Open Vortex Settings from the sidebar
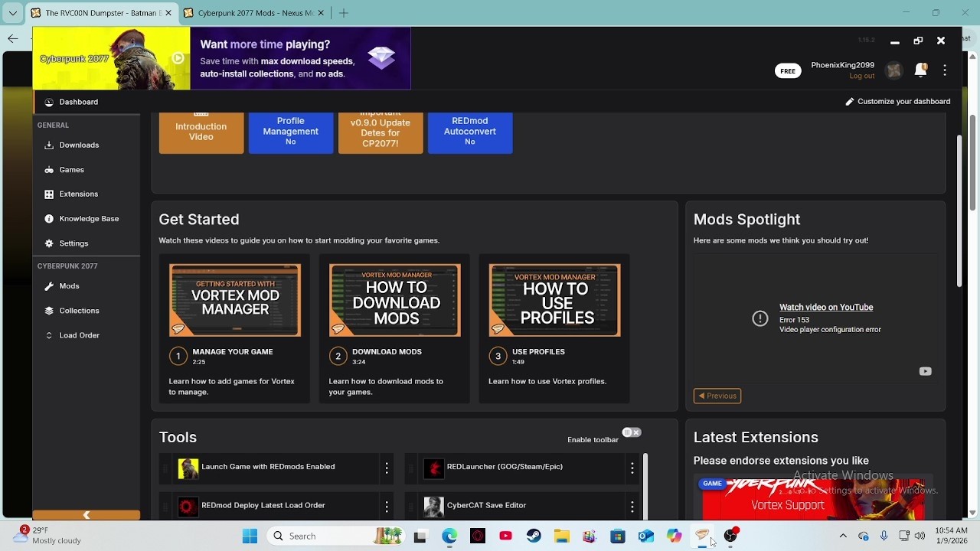This screenshot has width=980, height=551. coord(86,243)
